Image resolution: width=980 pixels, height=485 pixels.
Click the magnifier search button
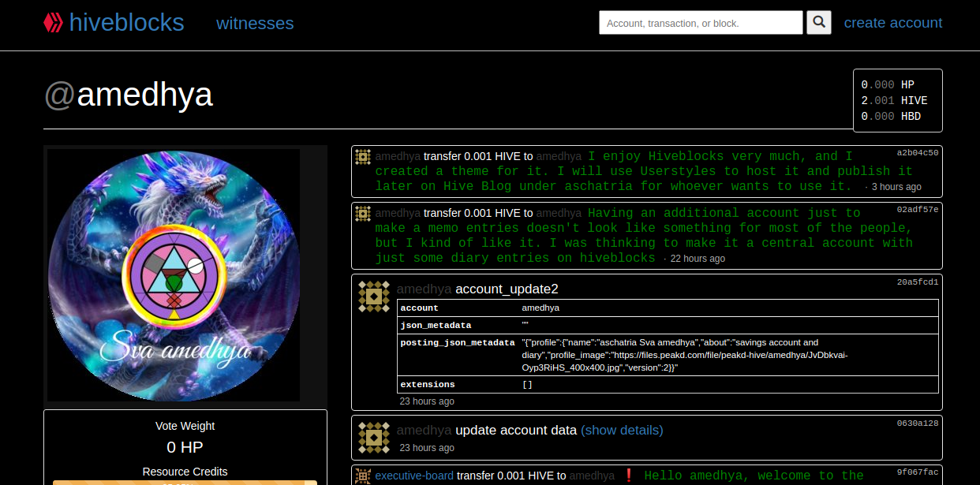tap(819, 23)
